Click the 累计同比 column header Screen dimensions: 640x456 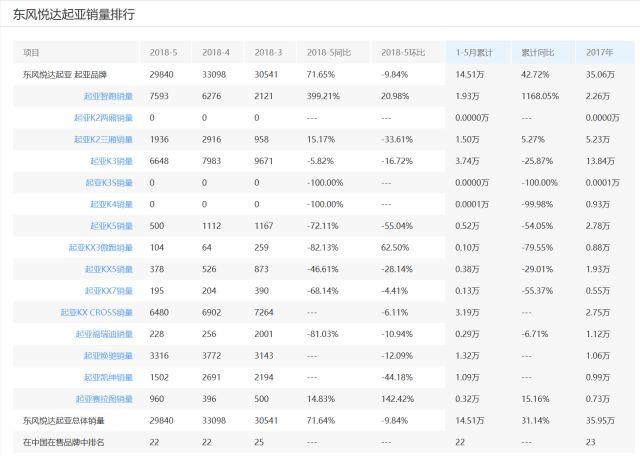pos(538,53)
